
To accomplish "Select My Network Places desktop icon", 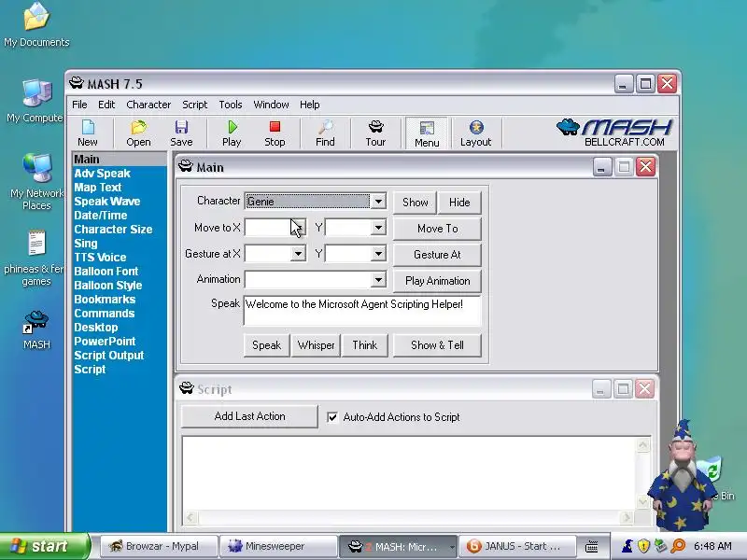I will 36,182.
